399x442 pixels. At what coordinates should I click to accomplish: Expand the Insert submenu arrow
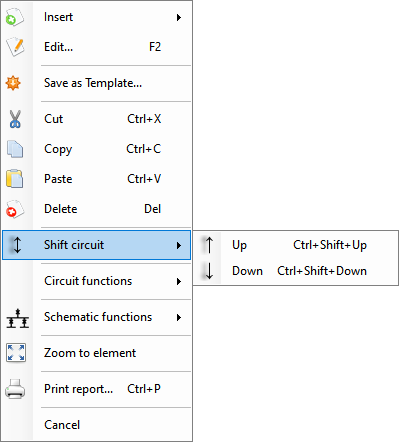point(179,17)
